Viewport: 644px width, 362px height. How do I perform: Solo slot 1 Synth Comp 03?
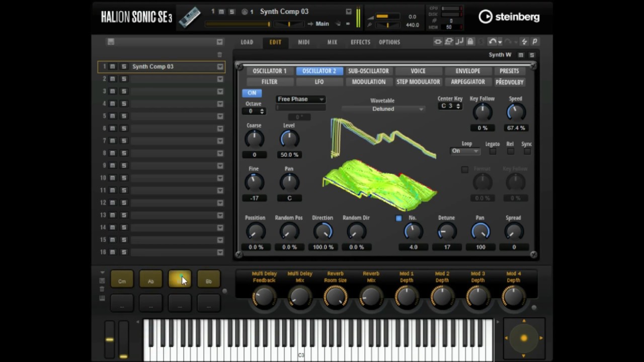tap(124, 66)
